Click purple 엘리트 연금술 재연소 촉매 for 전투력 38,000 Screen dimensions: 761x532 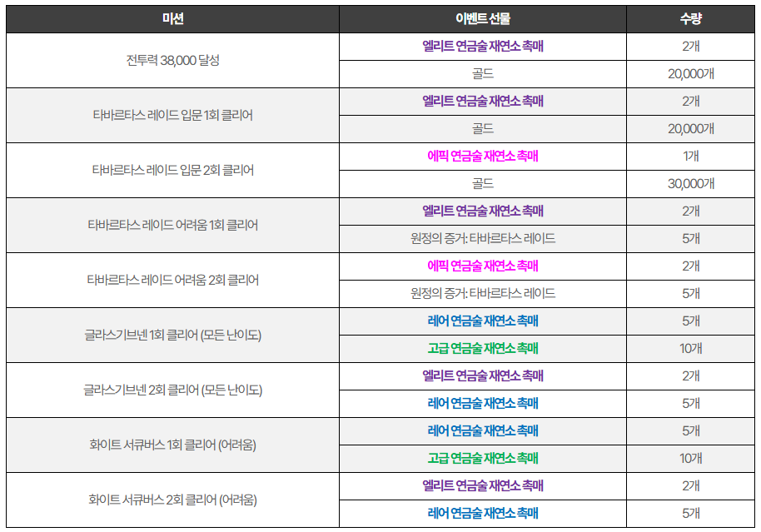(483, 47)
